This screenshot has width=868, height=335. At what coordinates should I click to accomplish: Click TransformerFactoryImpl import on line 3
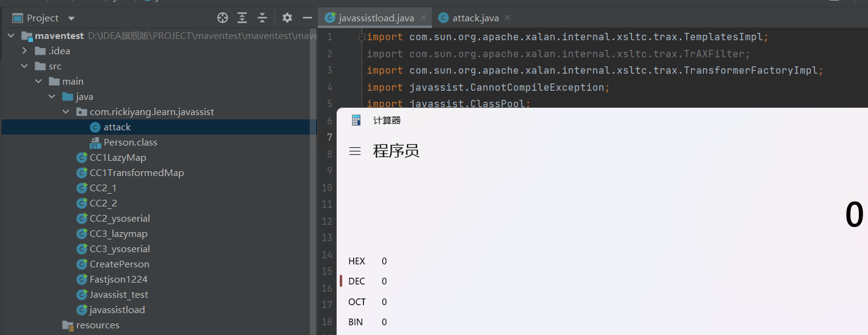coord(750,71)
